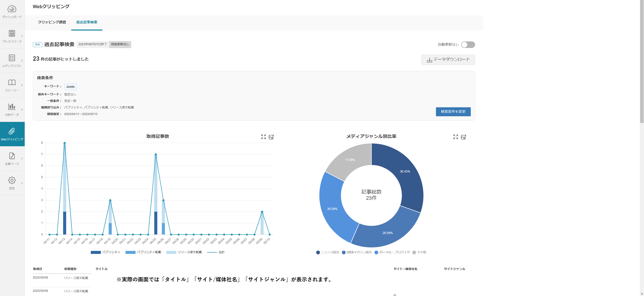Click the 掲載種別 column header
Screen dimensions: 644x296
(x=70, y=269)
